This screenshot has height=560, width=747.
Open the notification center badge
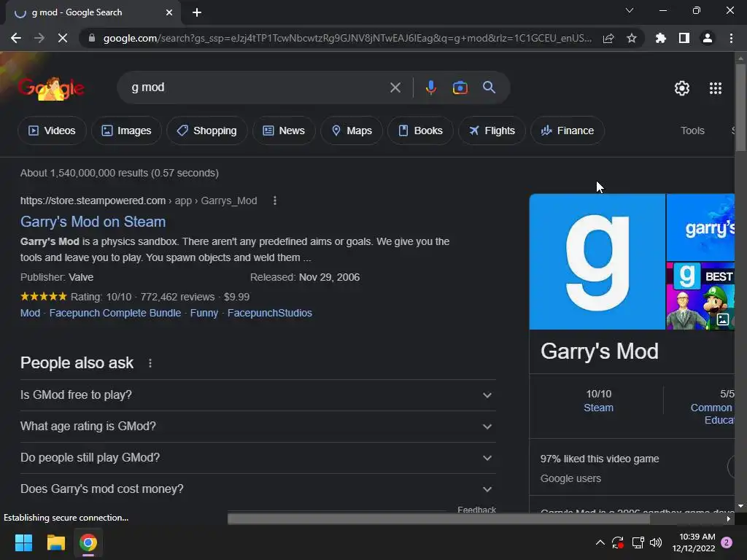727,542
